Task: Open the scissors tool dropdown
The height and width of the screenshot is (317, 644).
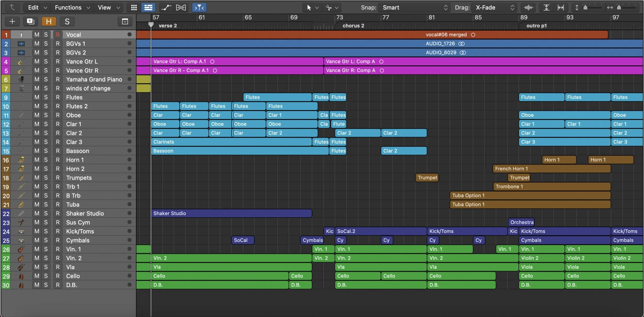Action: [x=332, y=7]
